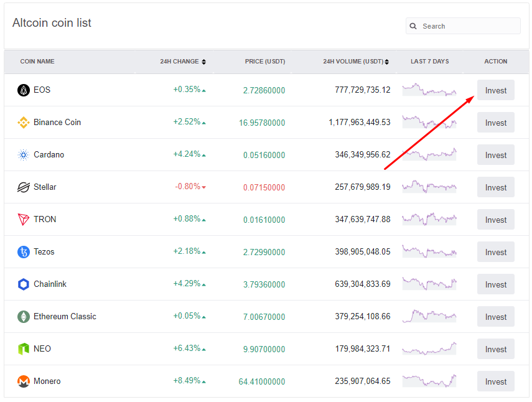Click the Cardano logo icon
Image resolution: width=532 pixels, height=402 pixels.
click(x=24, y=155)
